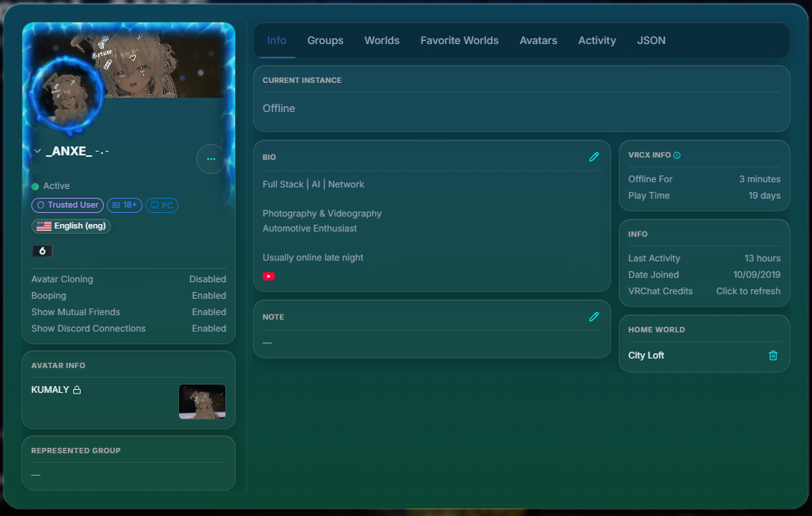812x516 pixels.
Task: Click the PC platform badge
Action: [161, 205]
